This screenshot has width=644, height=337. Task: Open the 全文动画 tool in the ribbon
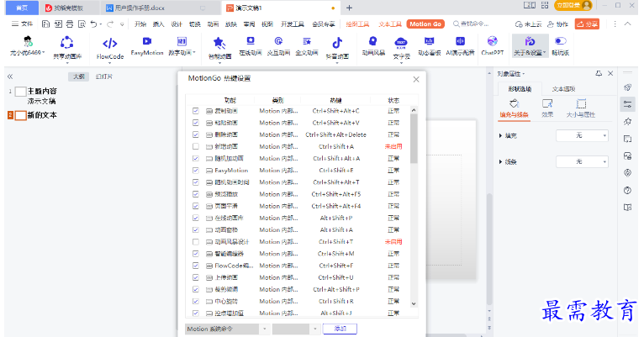click(x=307, y=46)
